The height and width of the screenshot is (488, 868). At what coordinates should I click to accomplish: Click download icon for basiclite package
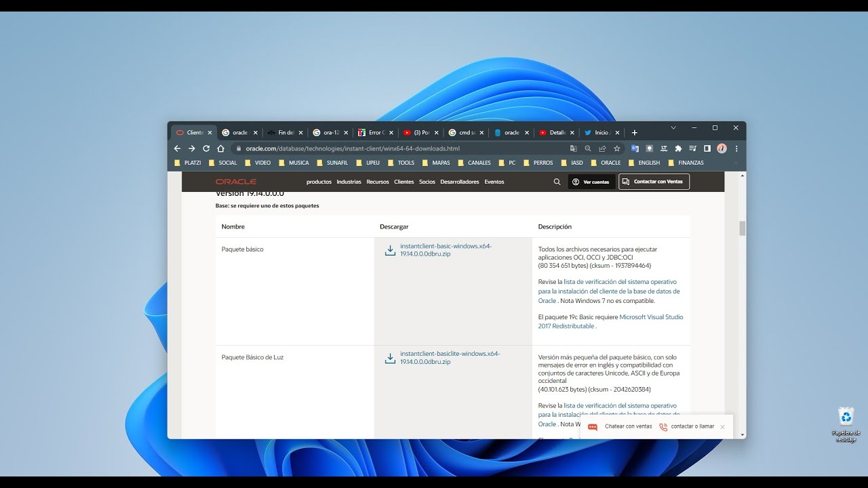390,358
